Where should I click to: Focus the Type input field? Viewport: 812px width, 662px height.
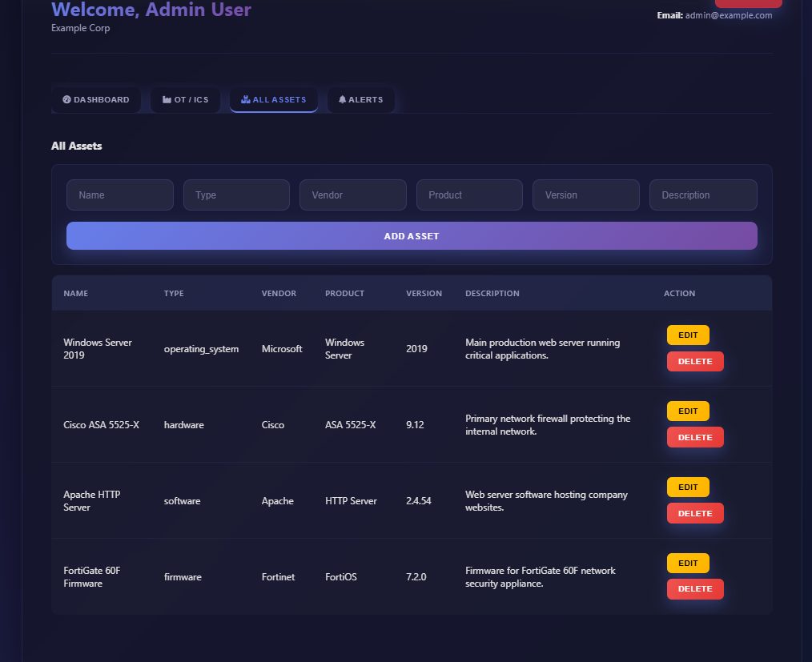(x=237, y=195)
